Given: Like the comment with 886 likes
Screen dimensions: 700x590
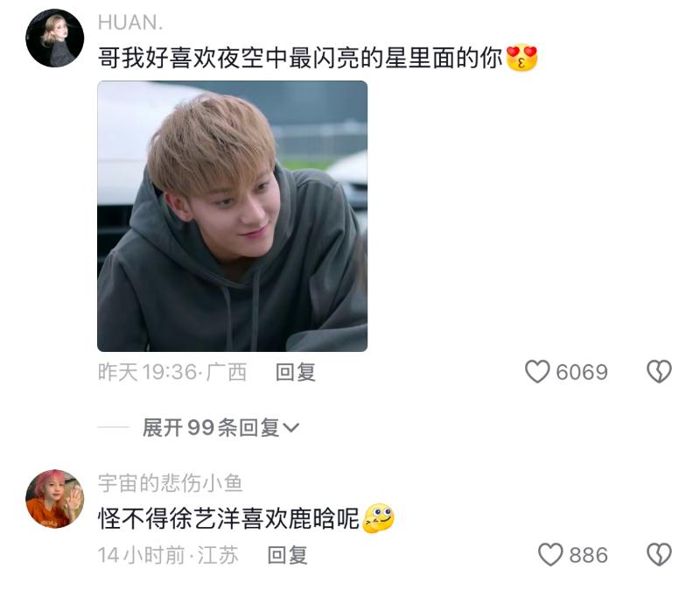Looking at the screenshot, I should (x=550, y=555).
